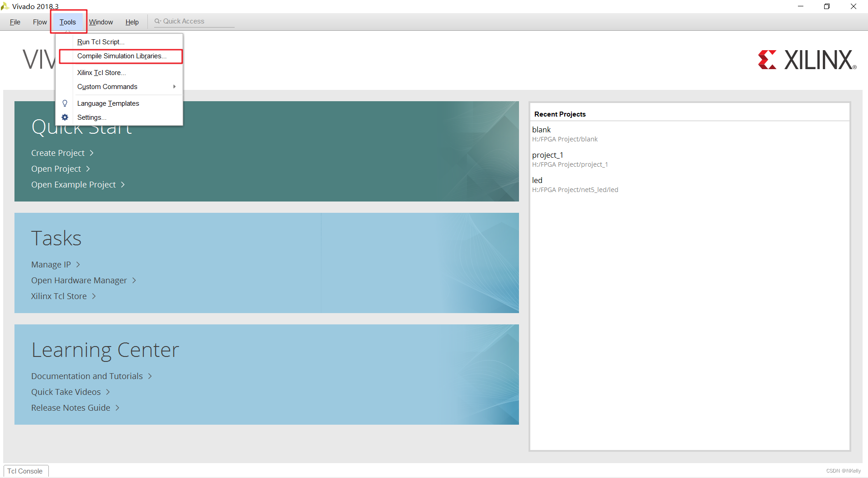The image size is (868, 478).
Task: Click Xilinx Tcl Store task link
Action: pyautogui.click(x=59, y=296)
